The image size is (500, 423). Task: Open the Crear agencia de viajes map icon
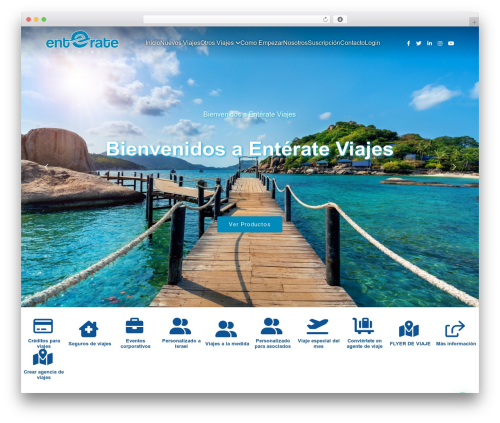43,357
